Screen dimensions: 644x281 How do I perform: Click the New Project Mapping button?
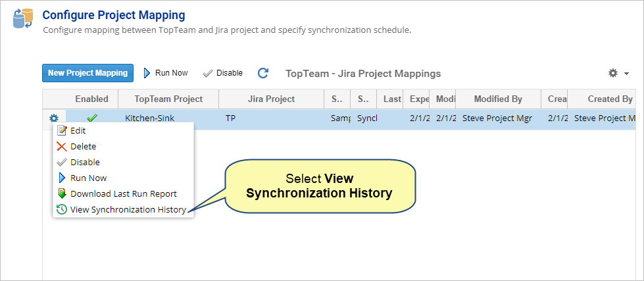tap(87, 73)
